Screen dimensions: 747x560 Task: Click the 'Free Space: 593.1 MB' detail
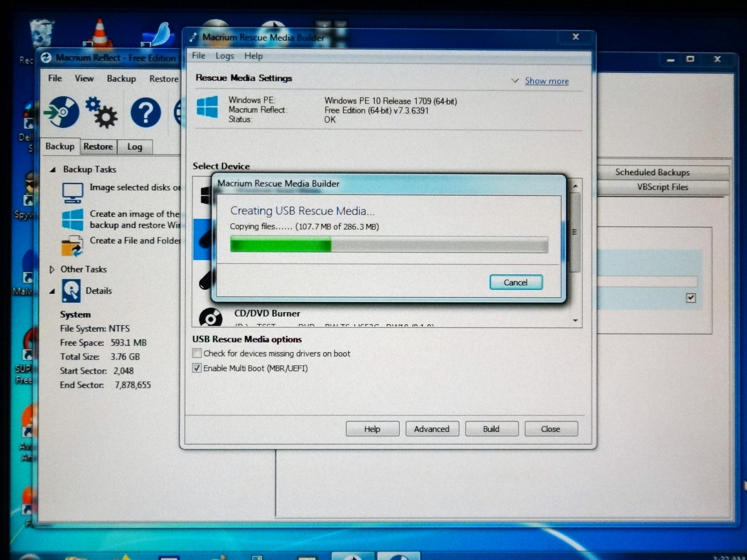(x=103, y=343)
